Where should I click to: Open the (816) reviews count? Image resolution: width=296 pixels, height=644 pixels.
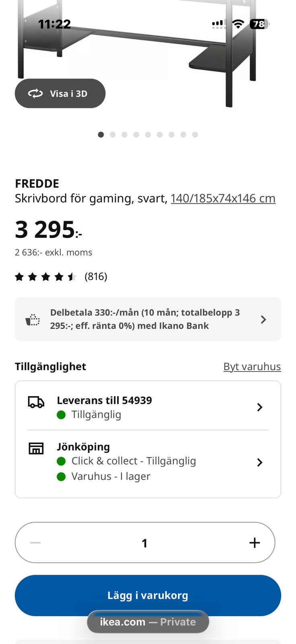pos(96,277)
